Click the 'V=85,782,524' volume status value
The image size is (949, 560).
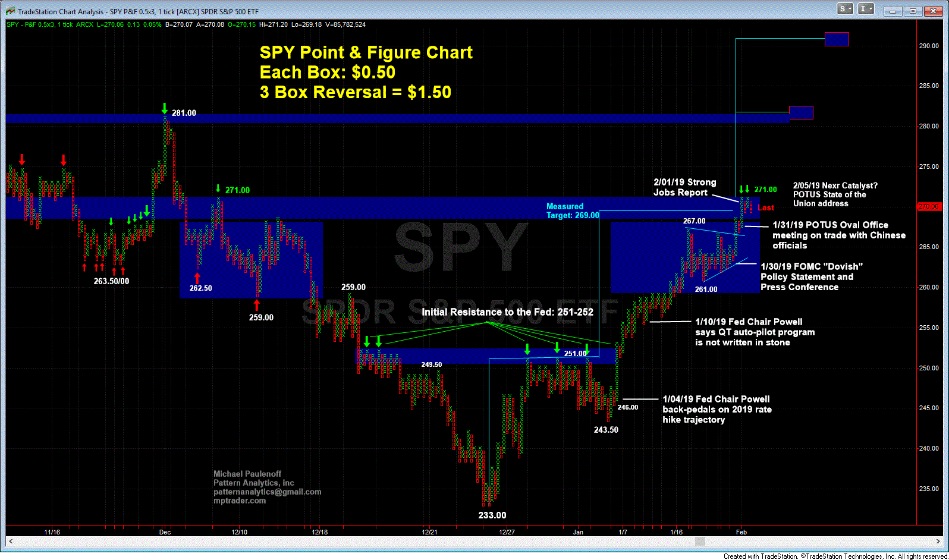tap(345, 24)
